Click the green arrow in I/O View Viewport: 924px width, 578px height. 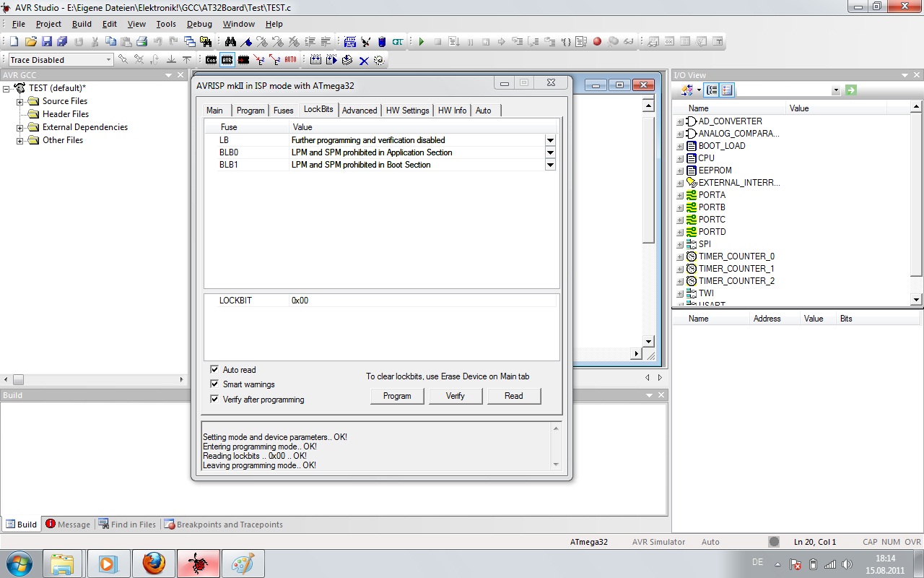point(851,90)
